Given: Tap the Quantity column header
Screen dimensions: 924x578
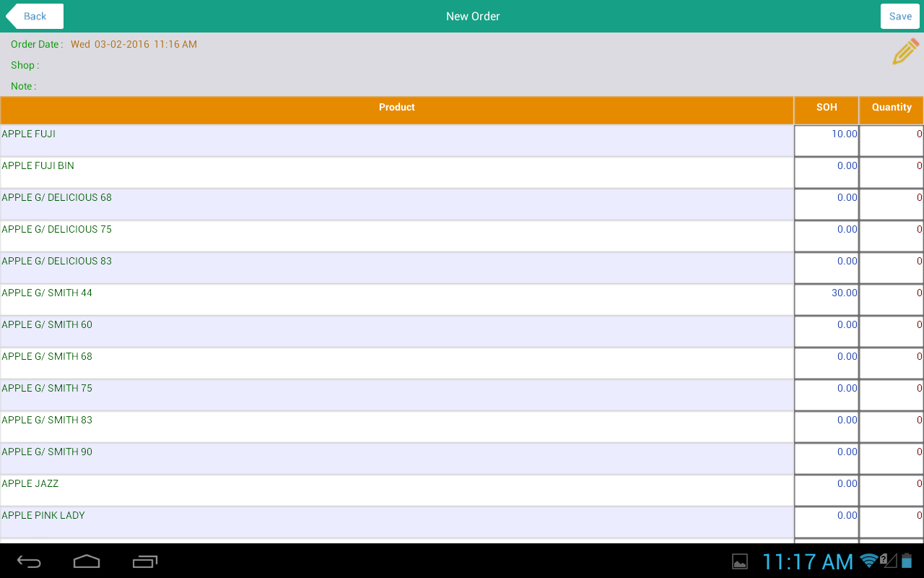Looking at the screenshot, I should [892, 110].
